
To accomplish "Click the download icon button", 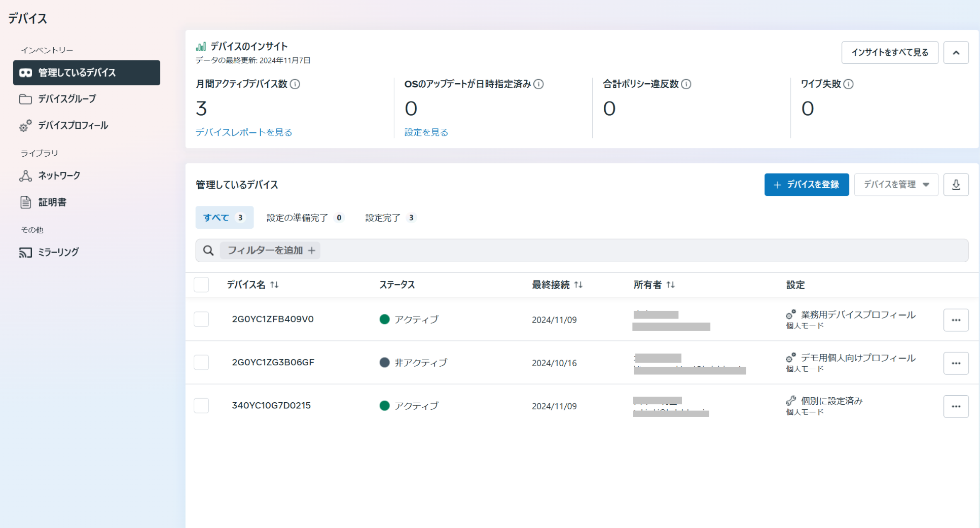I will pyautogui.click(x=956, y=185).
